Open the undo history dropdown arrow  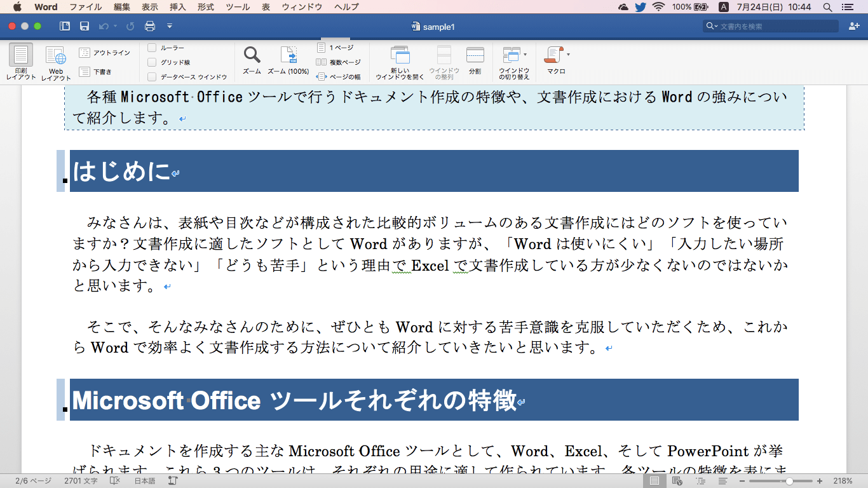pos(115,26)
